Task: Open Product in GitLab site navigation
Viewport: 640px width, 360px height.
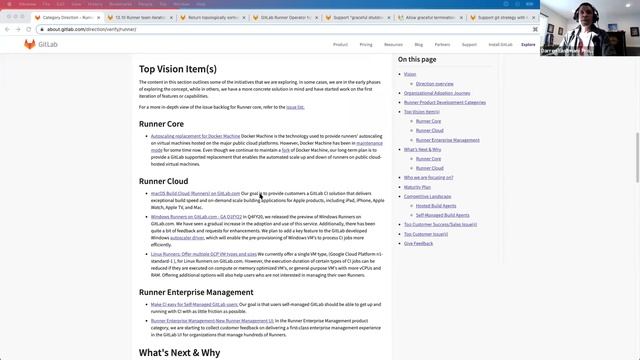Action: pyautogui.click(x=340, y=44)
